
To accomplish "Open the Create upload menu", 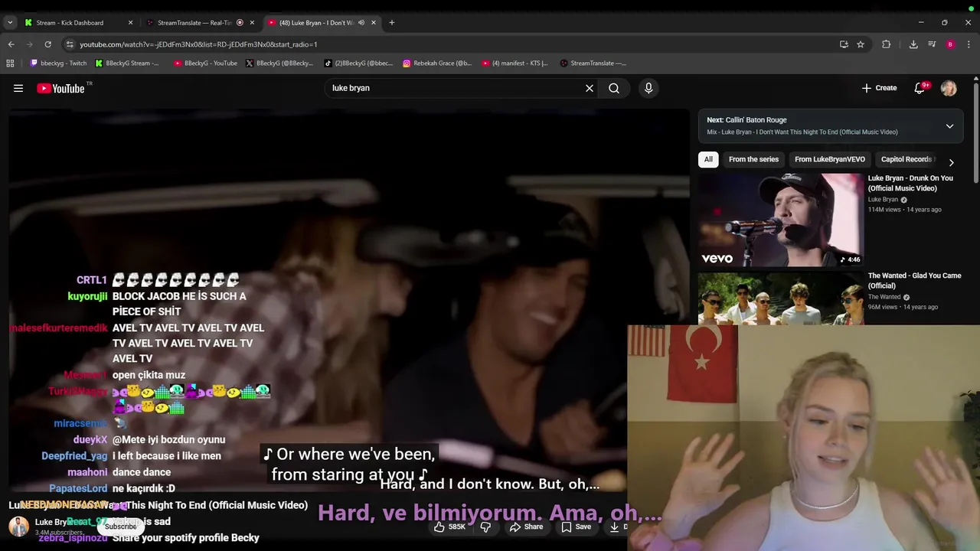I will (x=879, y=88).
